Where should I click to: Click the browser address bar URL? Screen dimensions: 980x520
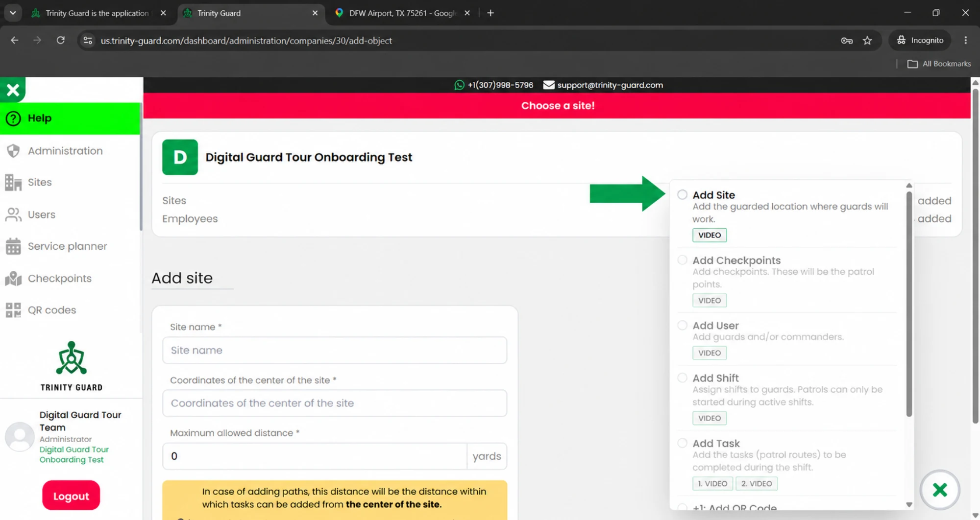tap(246, 41)
